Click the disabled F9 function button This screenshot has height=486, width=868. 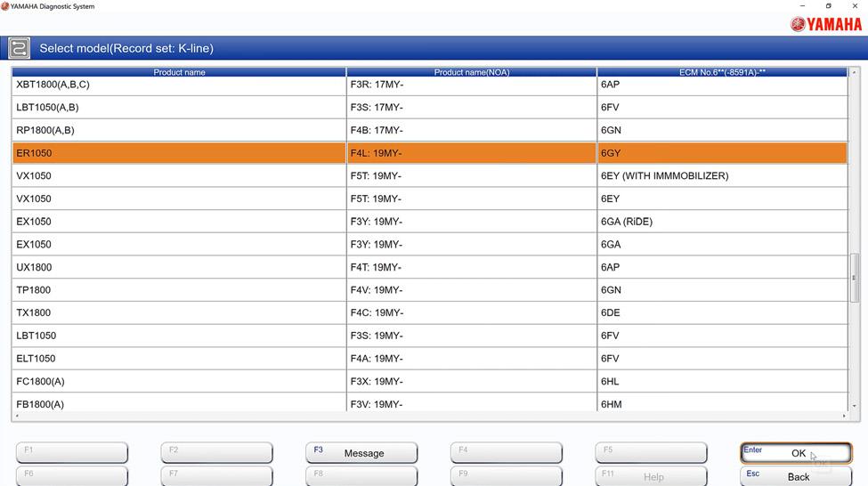(x=507, y=476)
